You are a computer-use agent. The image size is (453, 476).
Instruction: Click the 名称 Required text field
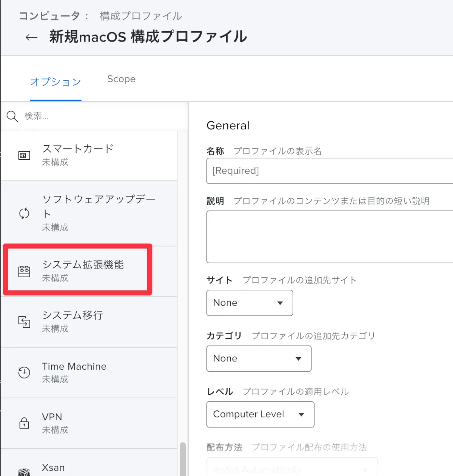[x=329, y=171]
